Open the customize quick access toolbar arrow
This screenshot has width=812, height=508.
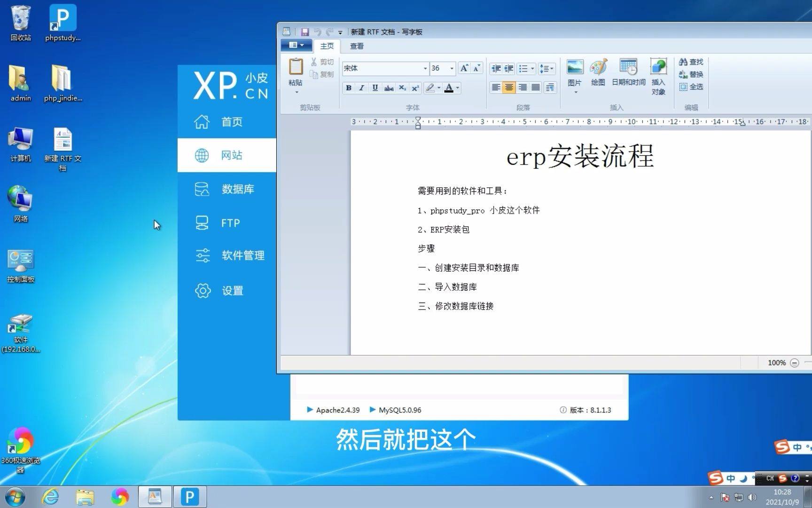[340, 32]
